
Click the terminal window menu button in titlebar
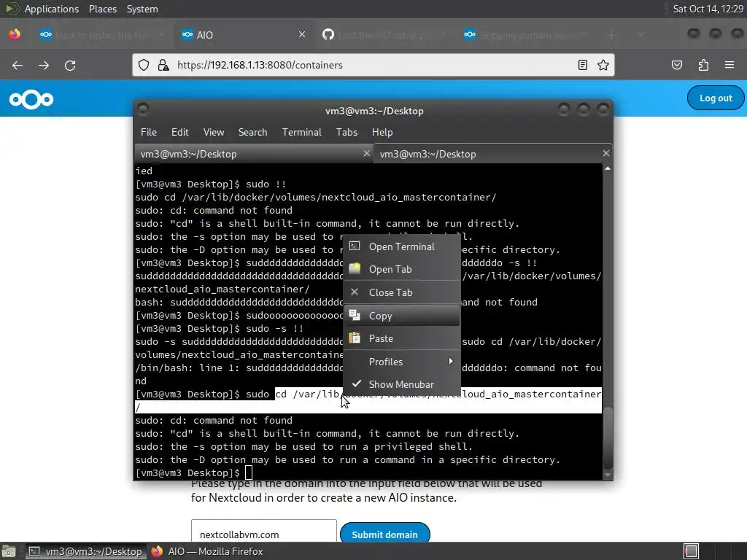click(x=143, y=110)
